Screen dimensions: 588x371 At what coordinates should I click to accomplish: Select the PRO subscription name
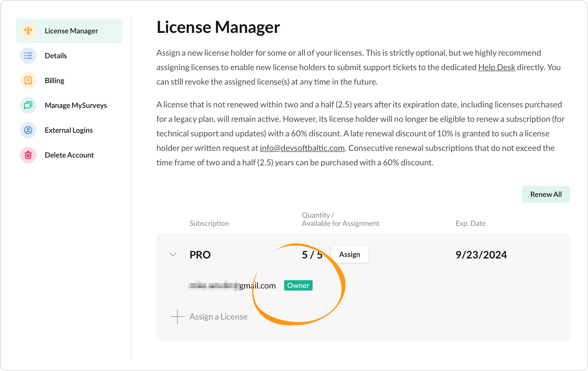click(x=200, y=255)
